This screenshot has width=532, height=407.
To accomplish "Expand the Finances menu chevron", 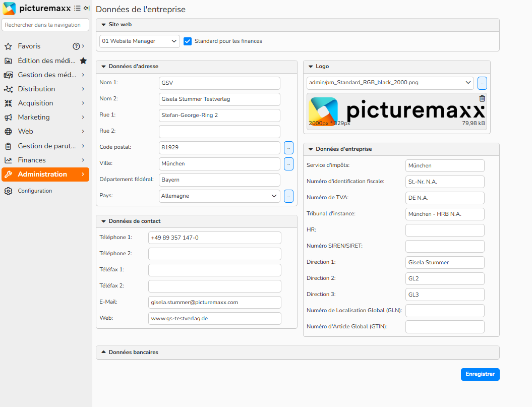I will (x=83, y=160).
